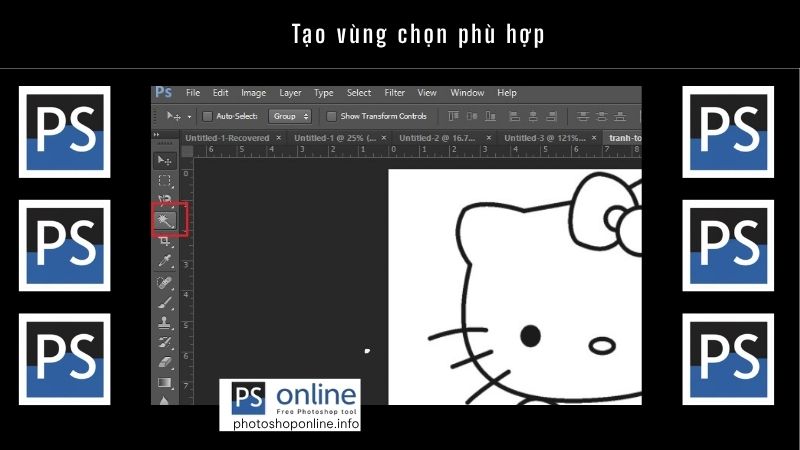Select the History Brush tool
Screen dimensions: 800x450
pos(164,342)
